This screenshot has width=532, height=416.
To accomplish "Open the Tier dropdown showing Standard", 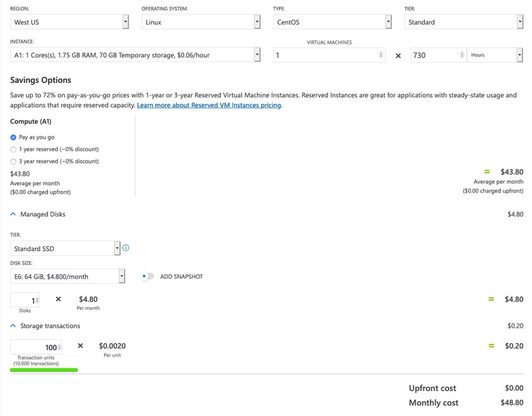I will click(464, 22).
